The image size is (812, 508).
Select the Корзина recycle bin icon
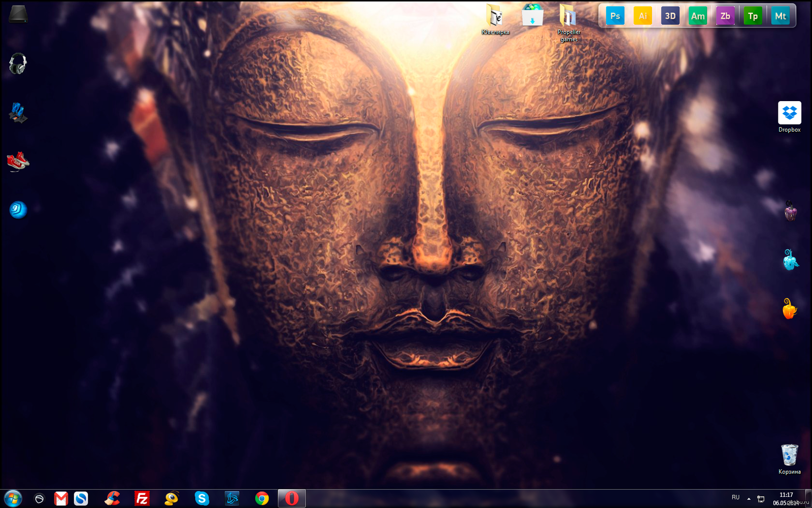790,456
